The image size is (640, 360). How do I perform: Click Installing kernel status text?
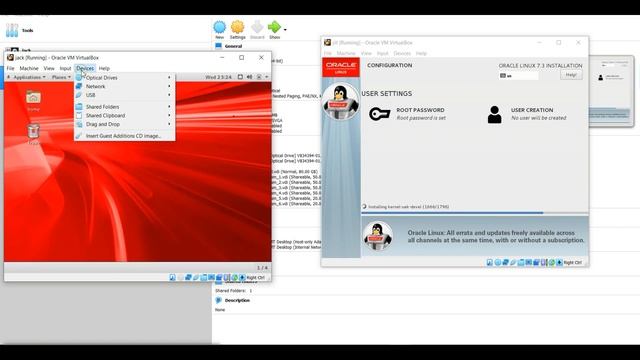tap(409, 207)
